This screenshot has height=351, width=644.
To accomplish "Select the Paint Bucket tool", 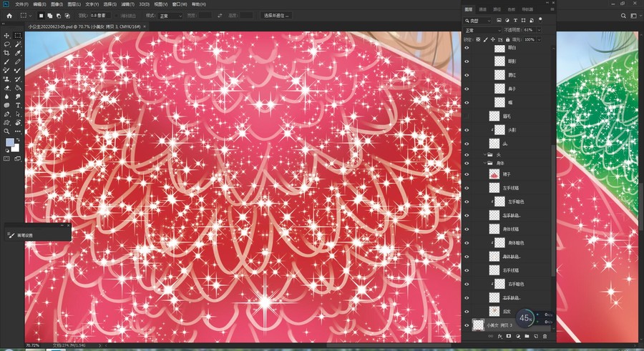I will pyautogui.click(x=18, y=88).
